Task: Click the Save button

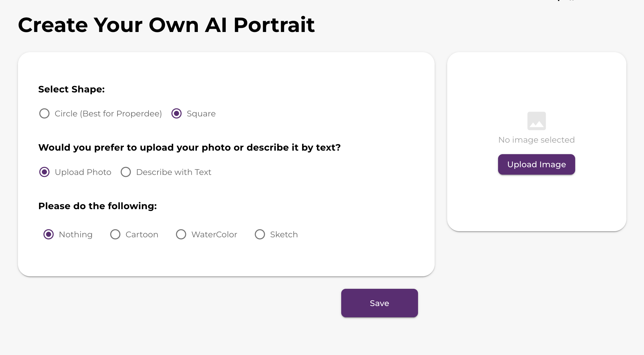Action: [379, 303]
